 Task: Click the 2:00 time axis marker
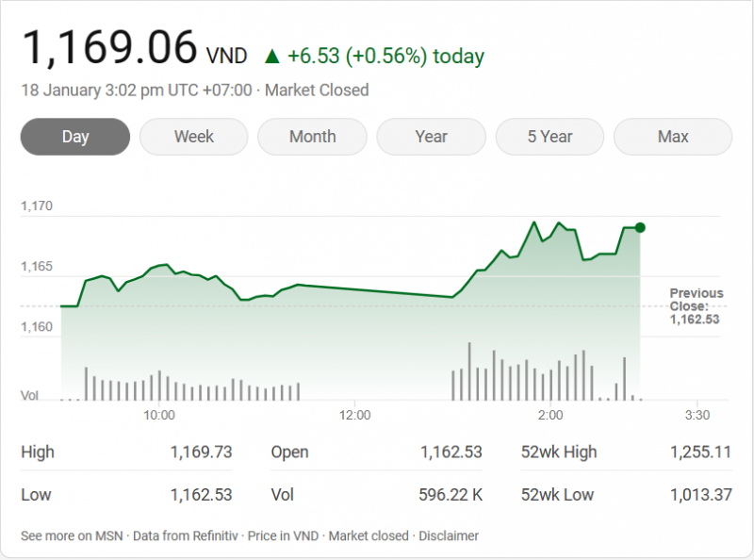point(549,415)
